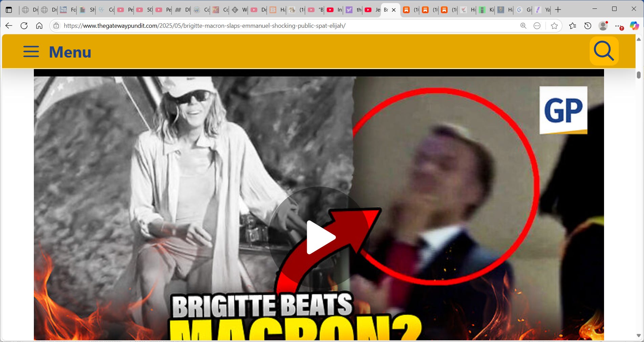This screenshot has height=342, width=644.
Task: Switch to the YouTube 'De' tab
Action: [258, 10]
